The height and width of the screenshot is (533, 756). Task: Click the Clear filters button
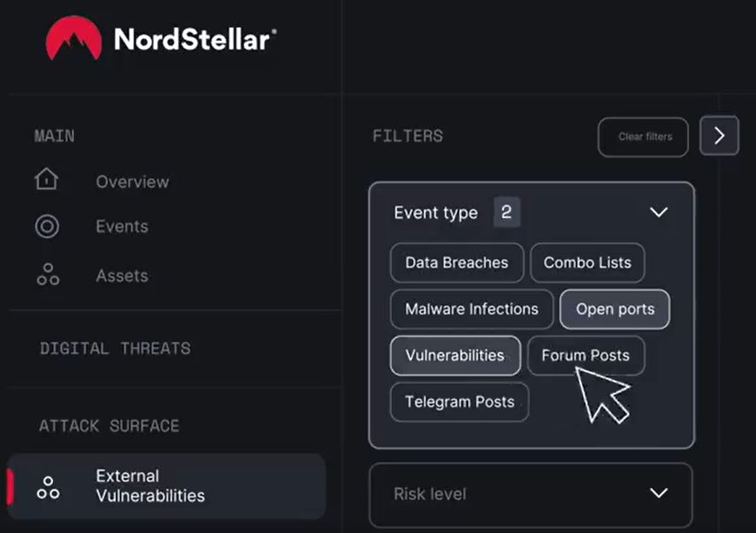click(x=643, y=137)
